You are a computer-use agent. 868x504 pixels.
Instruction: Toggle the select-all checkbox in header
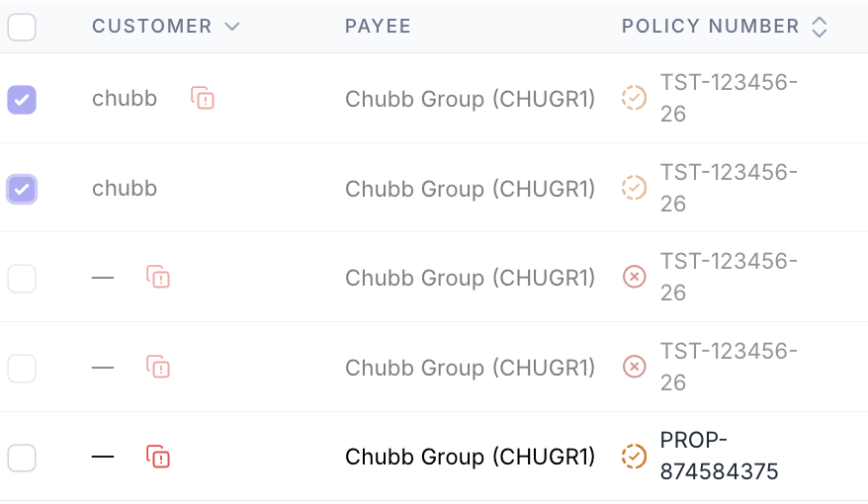(x=22, y=27)
